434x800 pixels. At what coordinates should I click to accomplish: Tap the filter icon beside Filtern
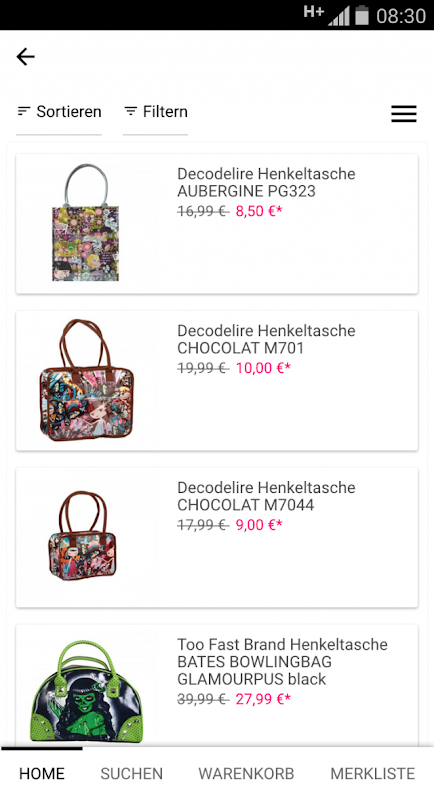(x=131, y=111)
